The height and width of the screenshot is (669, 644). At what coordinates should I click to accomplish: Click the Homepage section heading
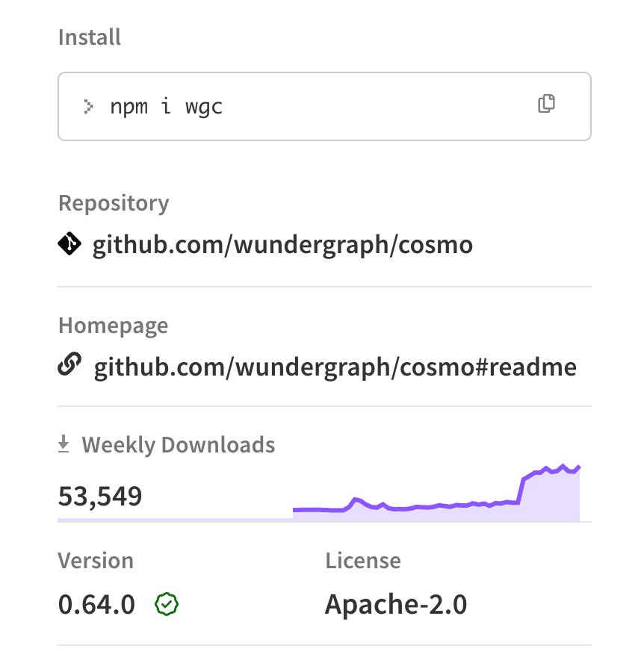tap(113, 325)
